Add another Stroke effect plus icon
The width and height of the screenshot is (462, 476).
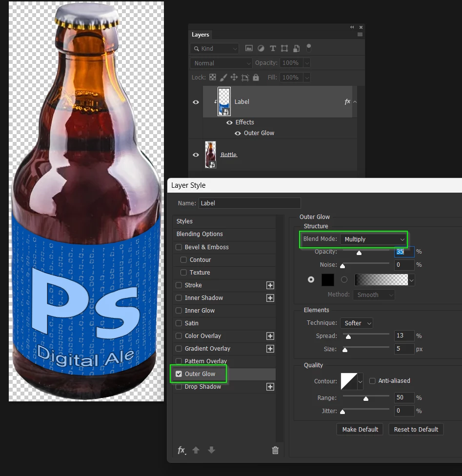point(270,285)
